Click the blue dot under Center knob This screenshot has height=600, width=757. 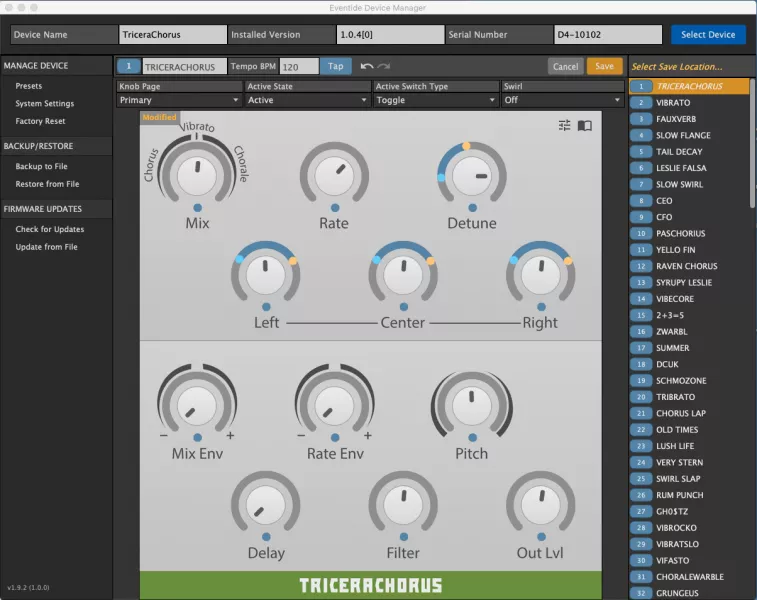(x=404, y=307)
